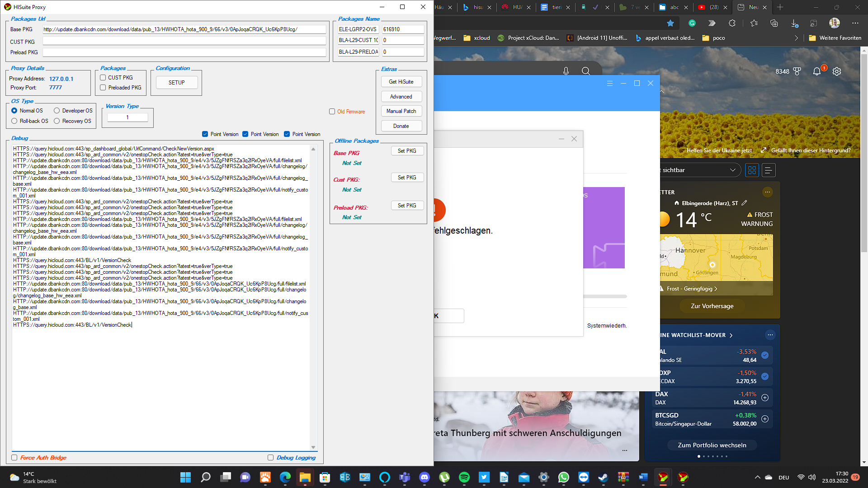Enable the Force Auth Bridge checkbox
The width and height of the screenshot is (868, 488).
14,458
